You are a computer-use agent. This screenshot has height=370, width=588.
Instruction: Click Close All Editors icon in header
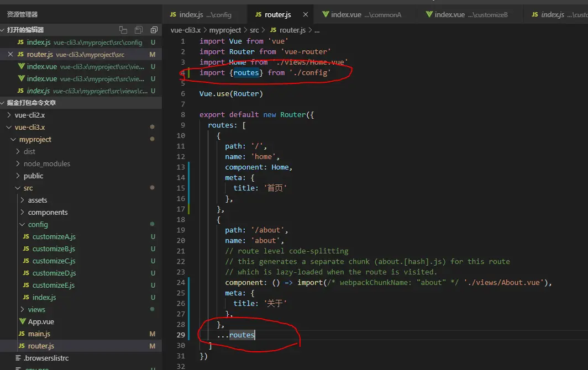(x=154, y=30)
